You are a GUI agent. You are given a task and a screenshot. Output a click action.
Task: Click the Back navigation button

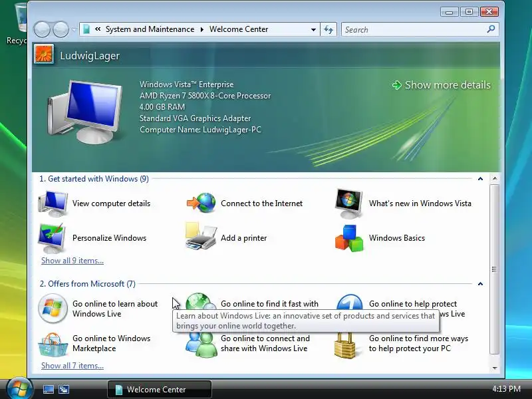click(x=42, y=29)
